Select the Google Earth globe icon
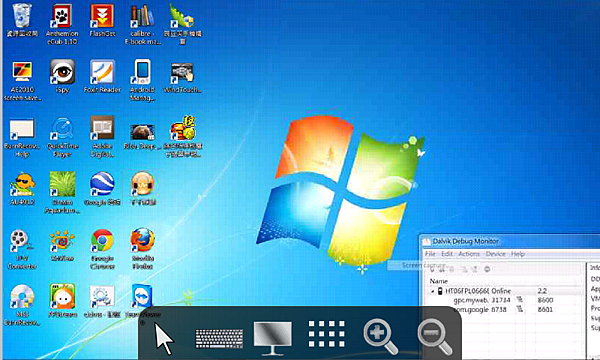 click(102, 188)
